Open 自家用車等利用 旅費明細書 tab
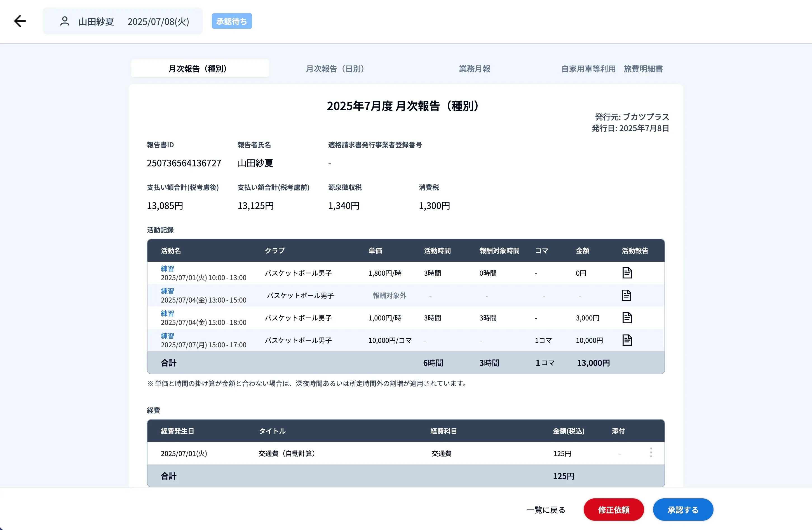Image resolution: width=812 pixels, height=530 pixels. click(x=612, y=69)
